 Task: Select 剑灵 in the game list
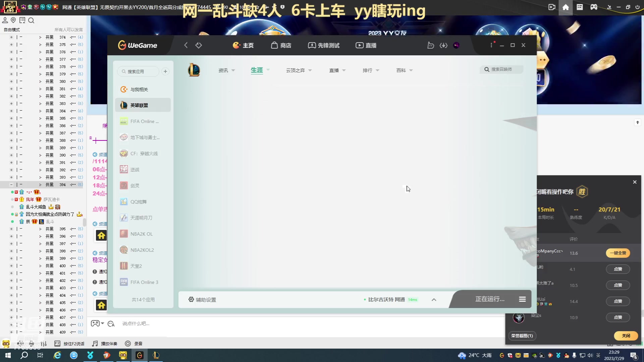tap(143, 186)
